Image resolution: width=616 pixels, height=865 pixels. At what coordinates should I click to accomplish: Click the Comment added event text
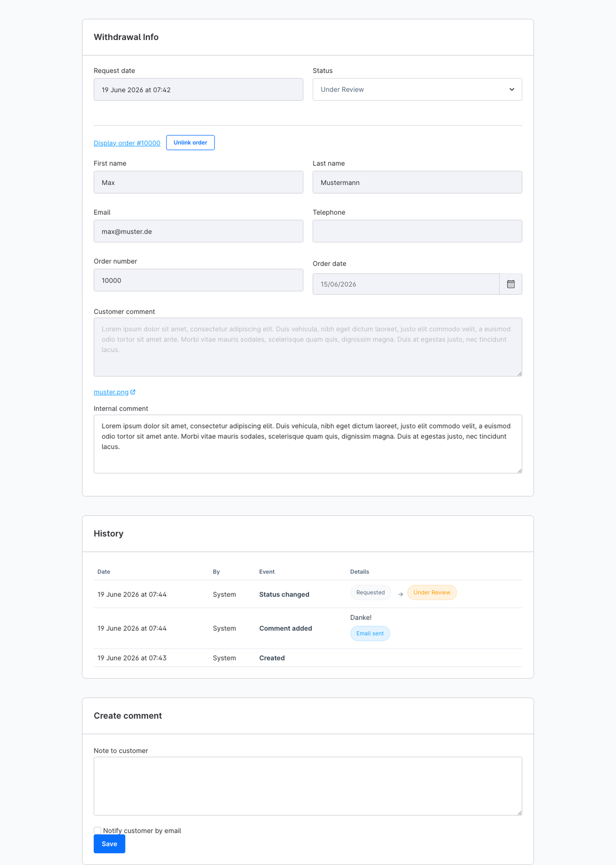(x=286, y=628)
